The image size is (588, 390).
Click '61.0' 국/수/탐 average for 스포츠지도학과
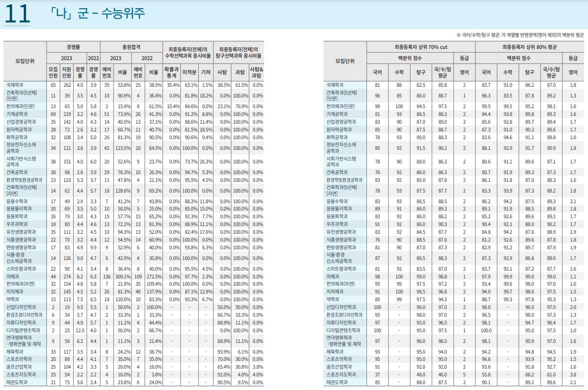[x=551, y=375]
